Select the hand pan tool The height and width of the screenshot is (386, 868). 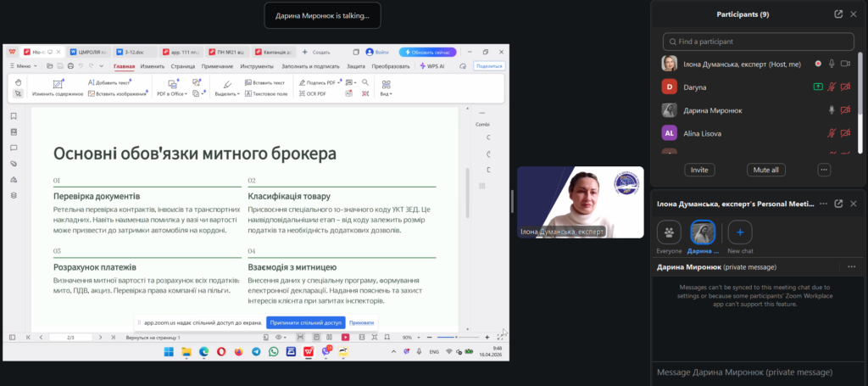19,83
